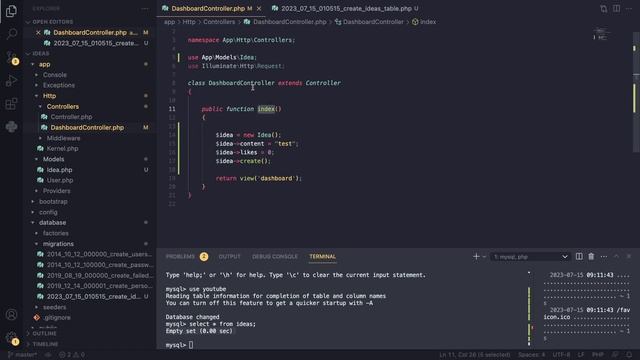640x360 pixels.
Task: Split the terminal panel
Action: click(x=579, y=257)
